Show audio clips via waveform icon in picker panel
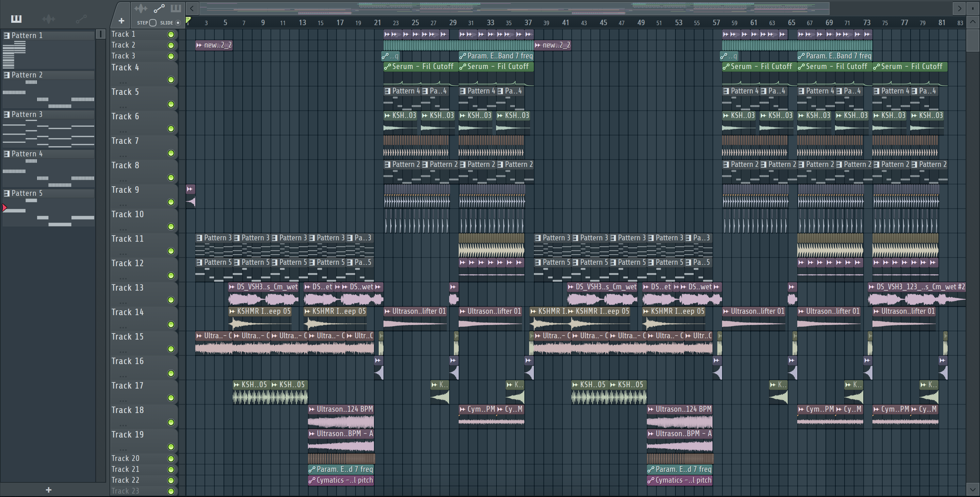980x497 pixels. pyautogui.click(x=49, y=19)
